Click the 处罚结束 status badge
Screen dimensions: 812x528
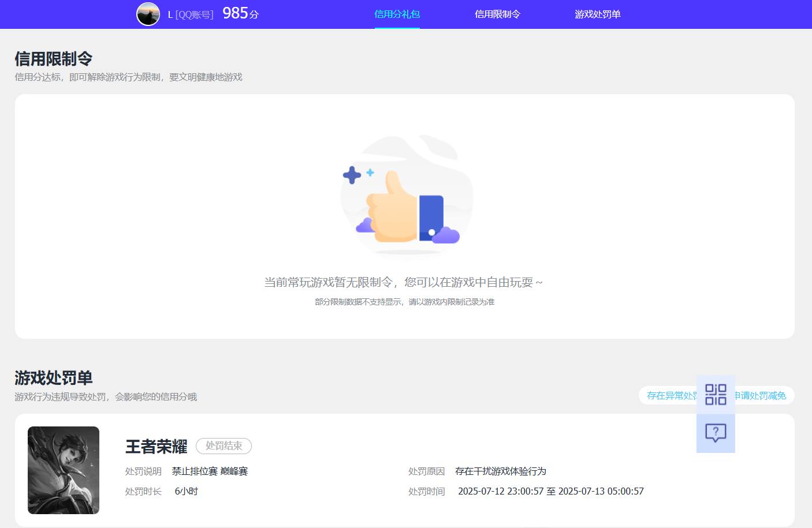224,446
